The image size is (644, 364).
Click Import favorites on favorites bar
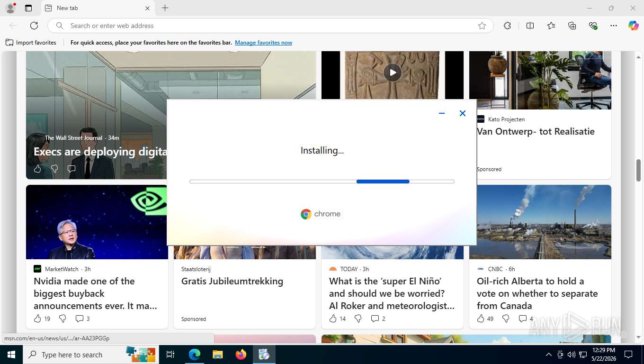point(31,43)
